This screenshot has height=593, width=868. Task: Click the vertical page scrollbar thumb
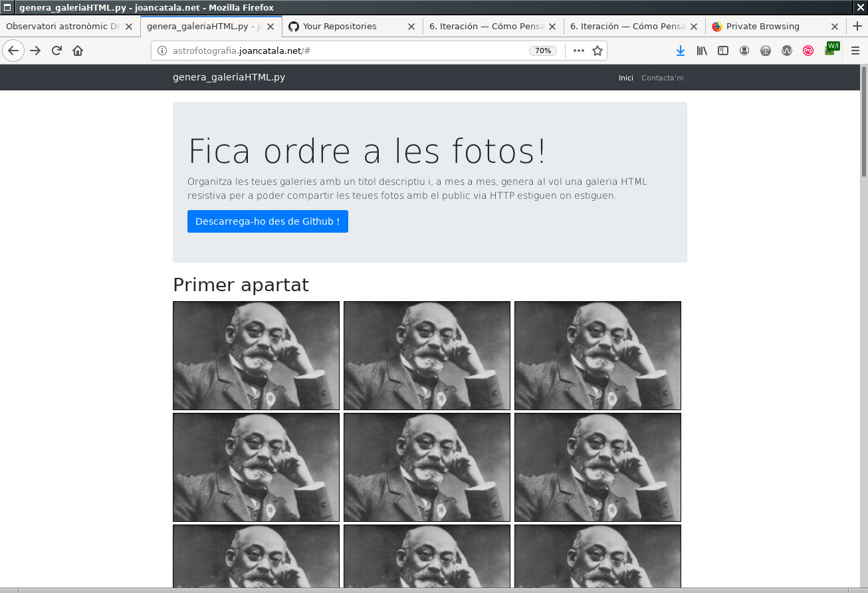(864, 121)
